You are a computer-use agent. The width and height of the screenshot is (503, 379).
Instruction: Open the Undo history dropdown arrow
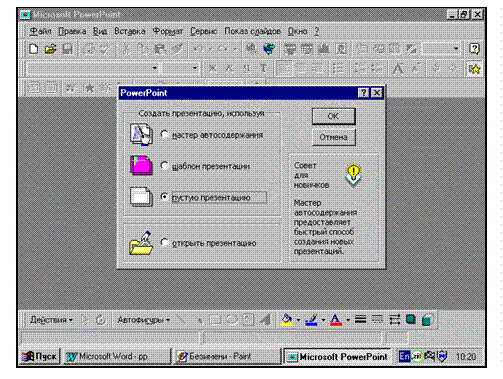210,49
